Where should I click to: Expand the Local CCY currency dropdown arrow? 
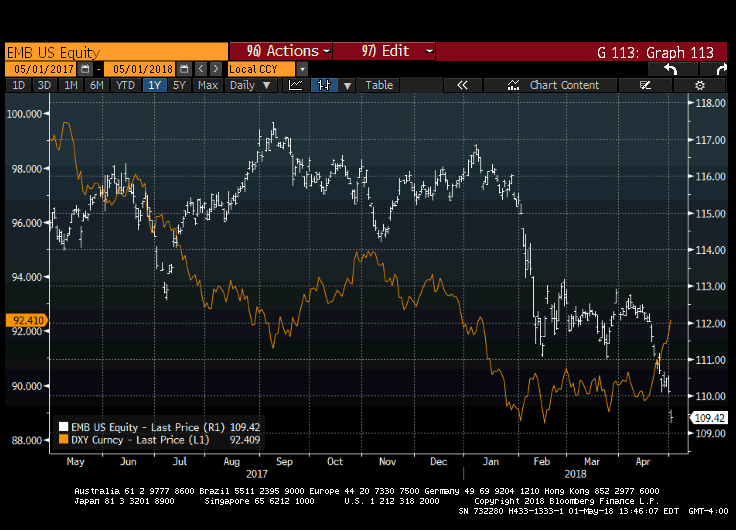303,69
